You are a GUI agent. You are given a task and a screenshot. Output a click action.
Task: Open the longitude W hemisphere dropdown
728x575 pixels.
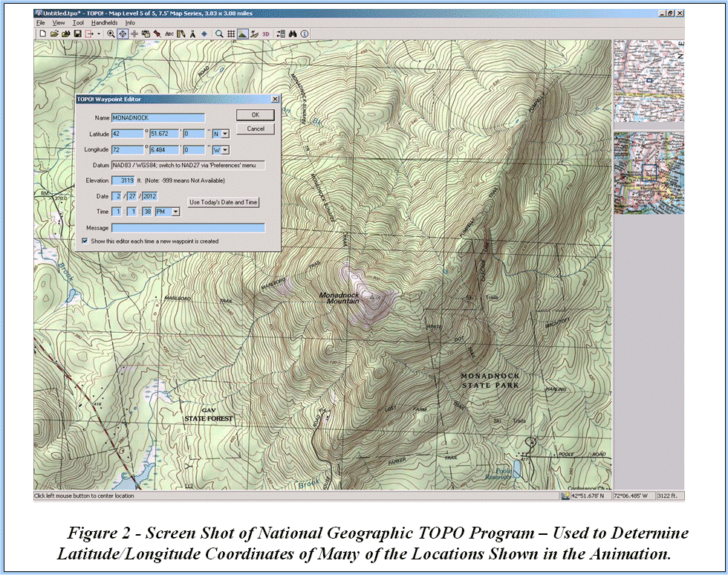pos(225,150)
